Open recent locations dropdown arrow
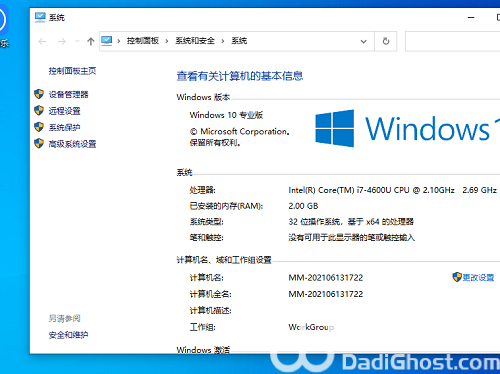The height and width of the screenshot is (374, 500). [77, 41]
